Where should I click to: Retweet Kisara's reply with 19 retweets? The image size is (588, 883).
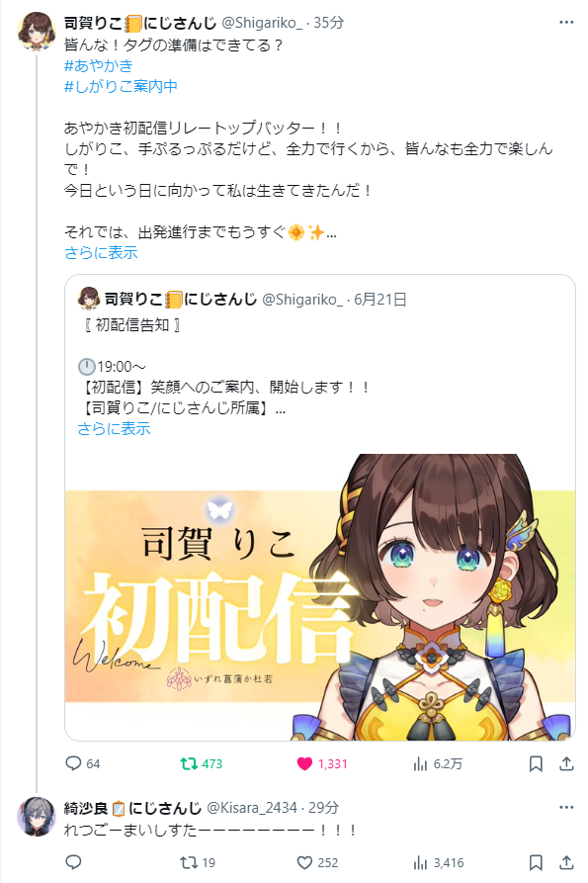tap(198, 862)
